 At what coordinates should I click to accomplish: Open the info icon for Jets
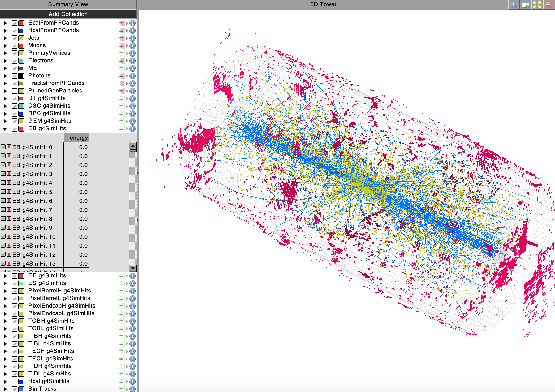(132, 38)
